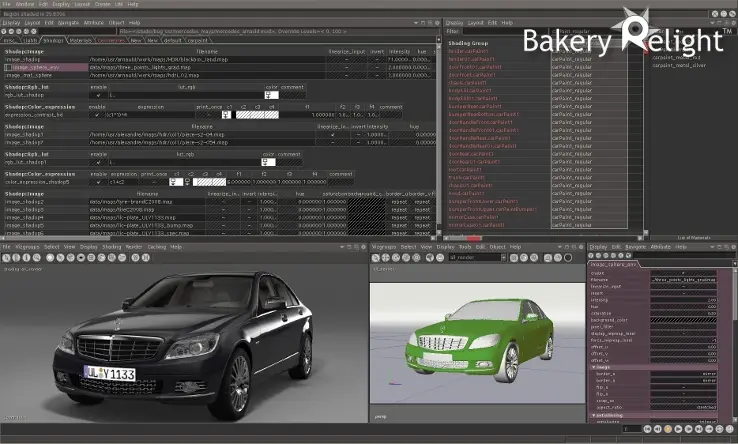
Task: Select image_mat_sphere row
Action: [x=28, y=75]
